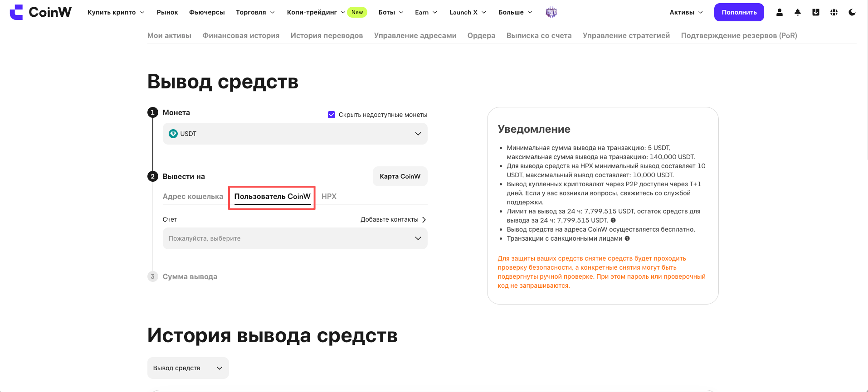Open Подтверждение резервов (PoR) tab
868x392 pixels.
[739, 35]
